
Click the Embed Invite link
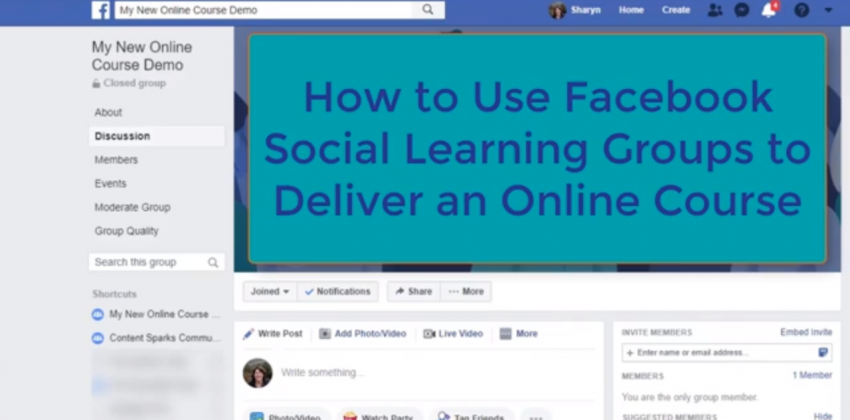pyautogui.click(x=806, y=332)
